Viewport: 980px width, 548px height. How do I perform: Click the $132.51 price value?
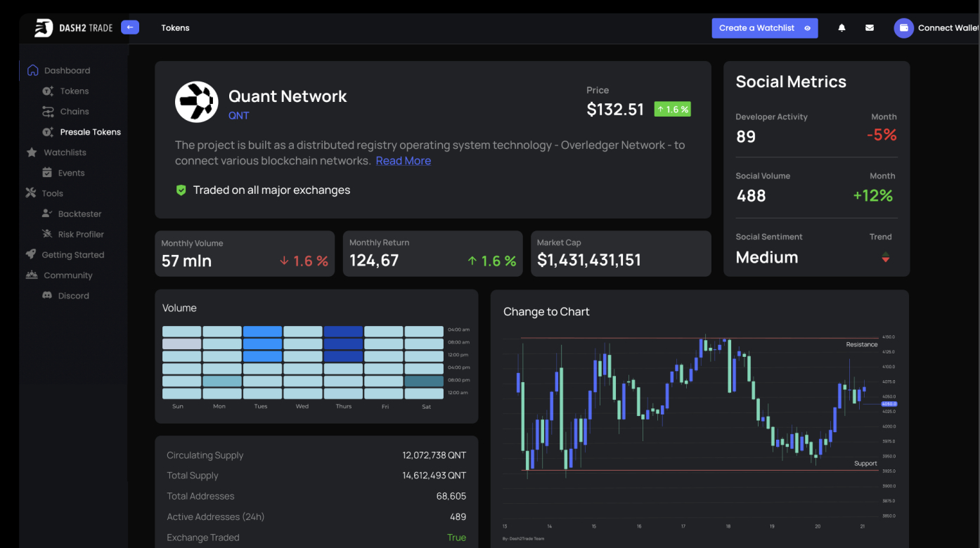[616, 110]
